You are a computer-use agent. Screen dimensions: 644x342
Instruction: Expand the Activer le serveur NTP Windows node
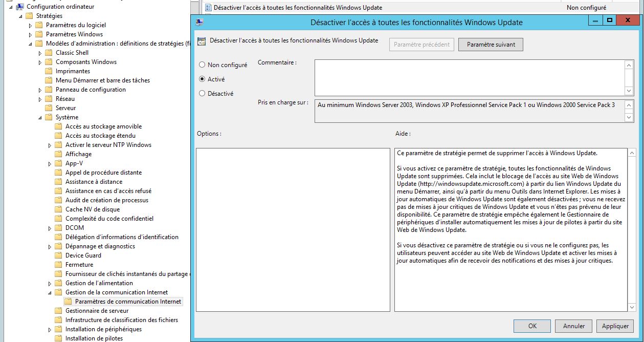click(50, 145)
